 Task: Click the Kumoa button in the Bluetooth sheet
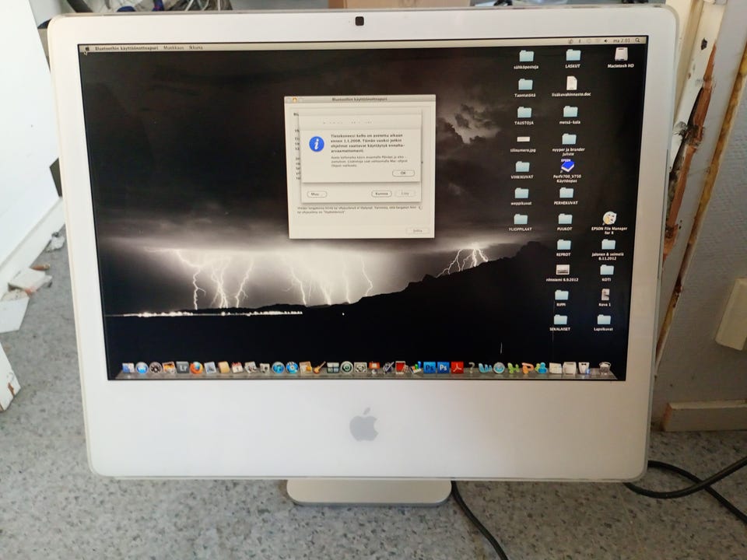point(381,194)
